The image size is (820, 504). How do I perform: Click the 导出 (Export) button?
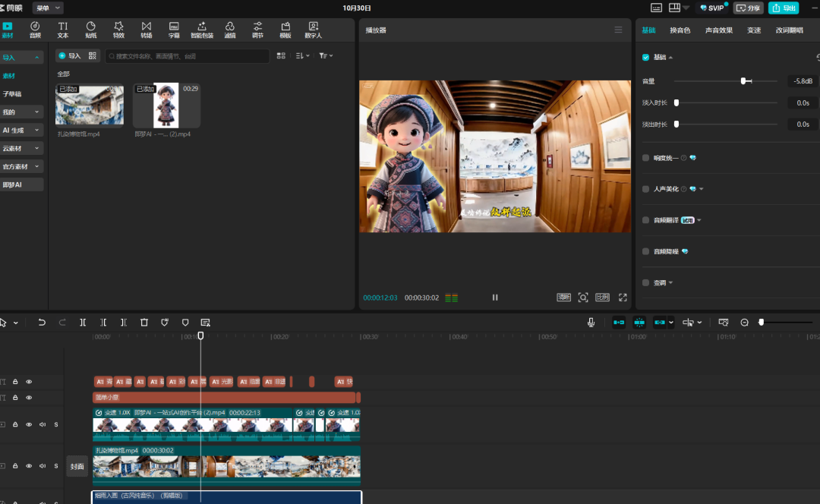click(784, 8)
